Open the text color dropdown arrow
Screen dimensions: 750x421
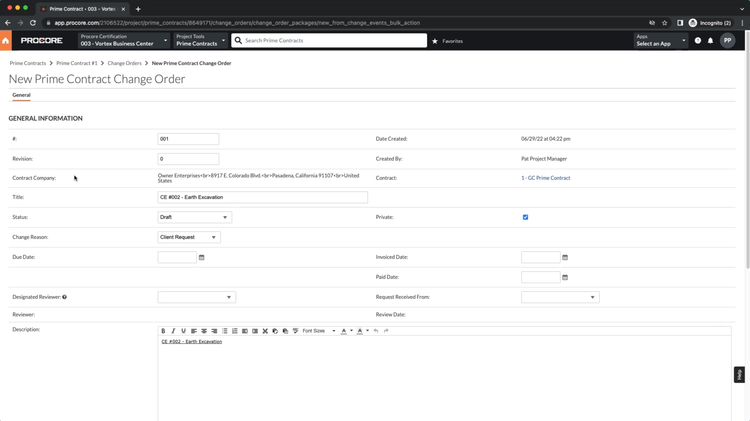352,331
